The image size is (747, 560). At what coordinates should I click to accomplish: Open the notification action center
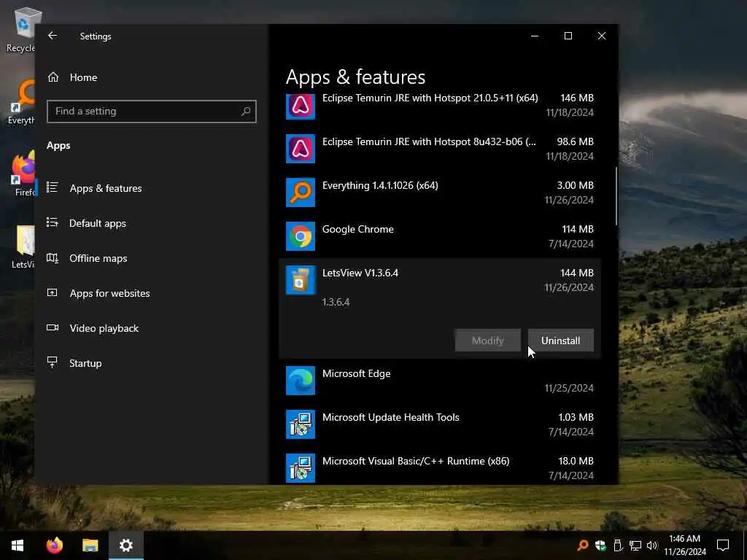pyautogui.click(x=723, y=545)
